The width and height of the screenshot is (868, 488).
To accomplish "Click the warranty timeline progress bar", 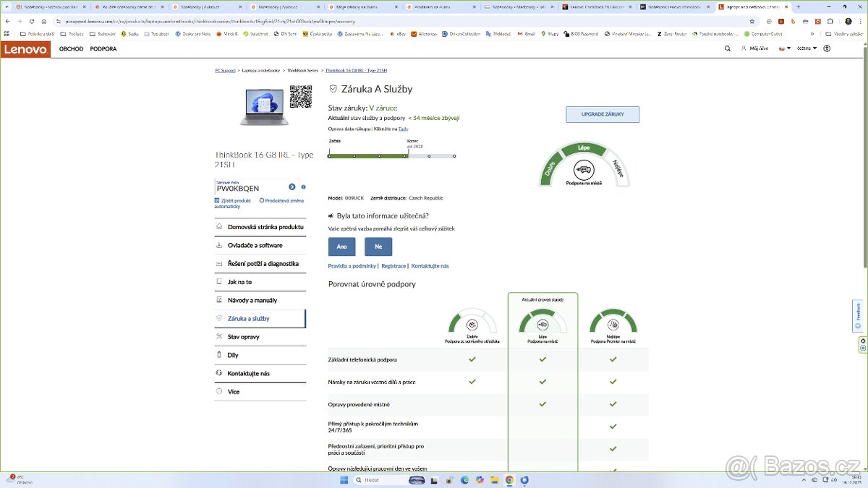I will [x=391, y=155].
